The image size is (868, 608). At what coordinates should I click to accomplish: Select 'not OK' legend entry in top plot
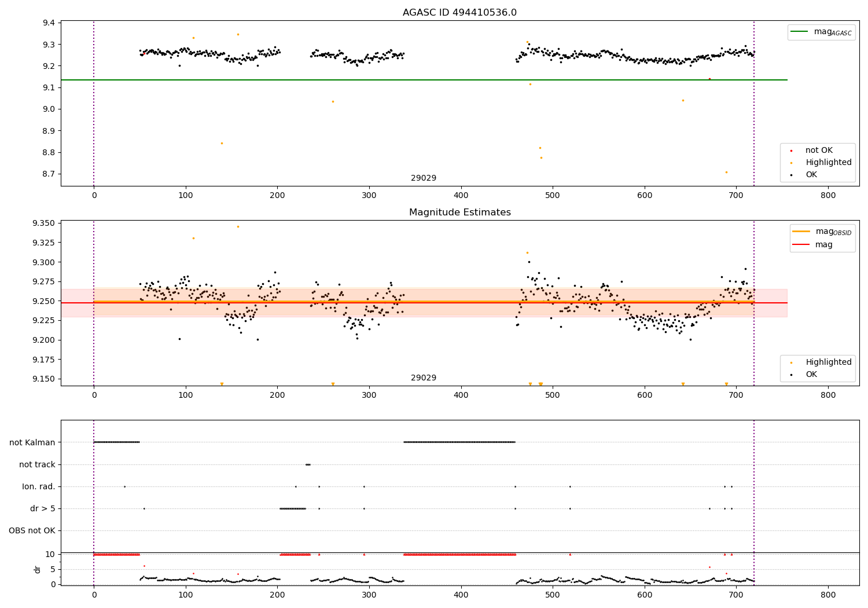819,150
